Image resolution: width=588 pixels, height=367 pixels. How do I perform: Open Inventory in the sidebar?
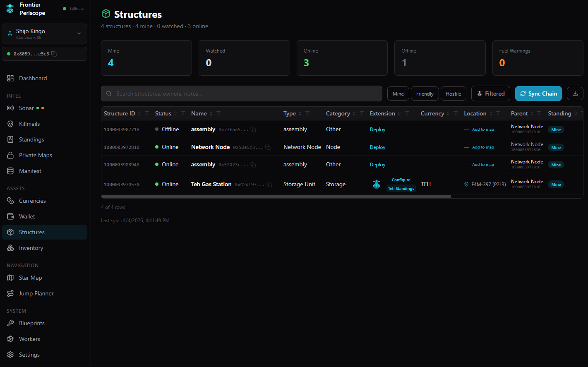pos(44,248)
